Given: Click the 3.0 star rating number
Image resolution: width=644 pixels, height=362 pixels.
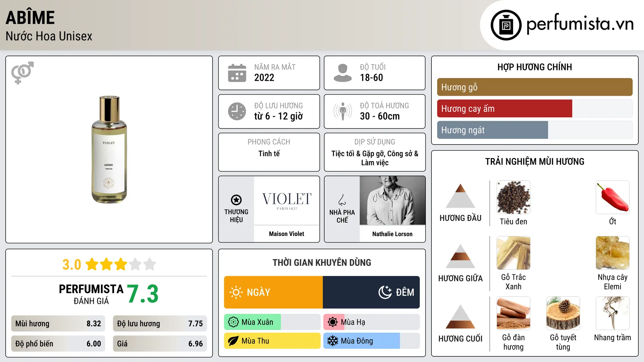Looking at the screenshot, I should [x=72, y=265].
